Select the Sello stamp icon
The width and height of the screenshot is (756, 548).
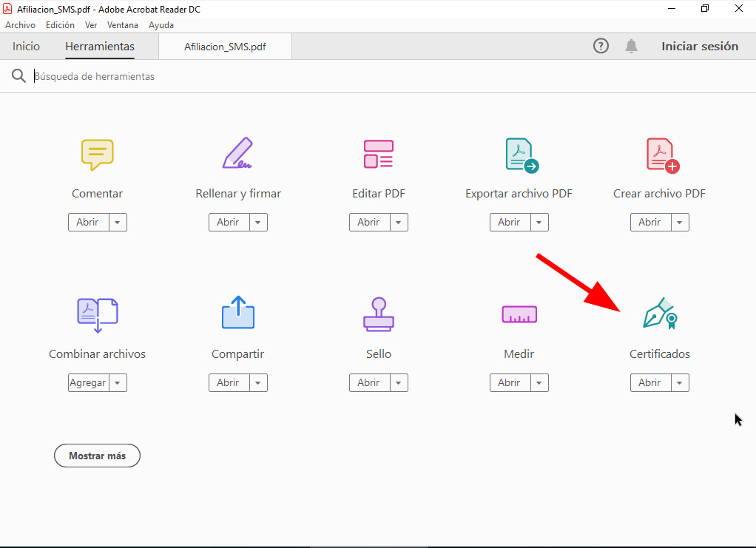379,314
